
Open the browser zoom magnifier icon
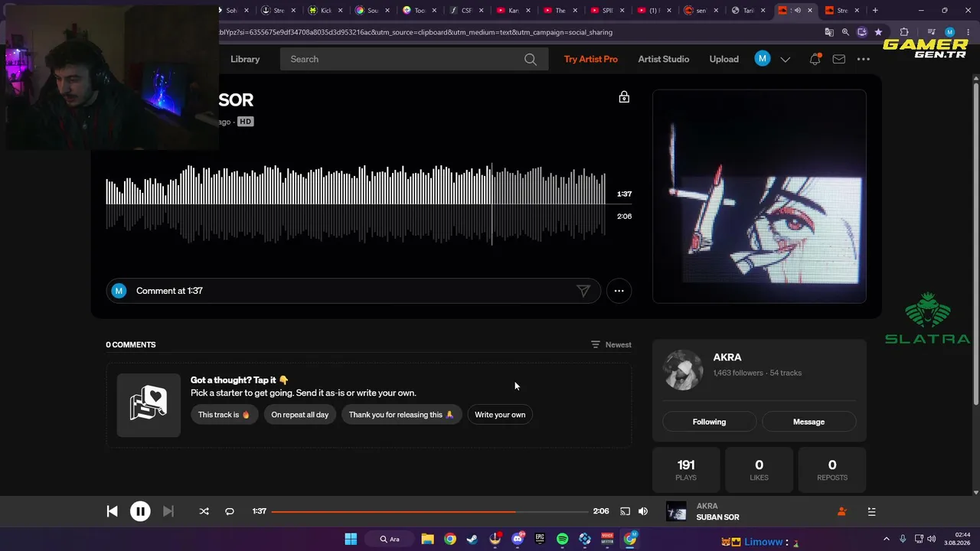click(846, 32)
